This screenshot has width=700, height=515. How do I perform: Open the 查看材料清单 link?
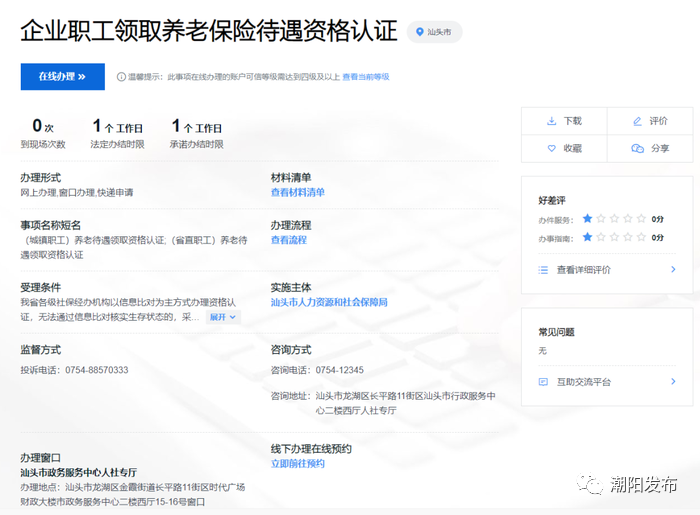click(x=297, y=192)
